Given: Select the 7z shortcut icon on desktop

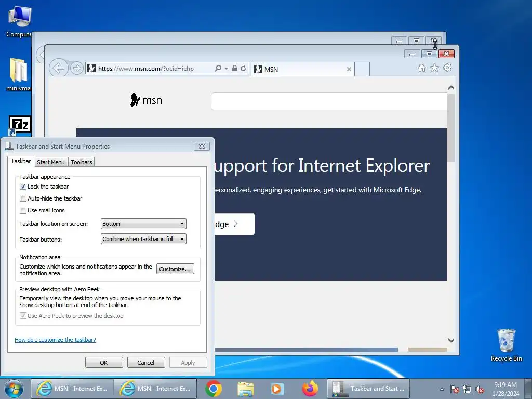Looking at the screenshot, I should 20,126.
